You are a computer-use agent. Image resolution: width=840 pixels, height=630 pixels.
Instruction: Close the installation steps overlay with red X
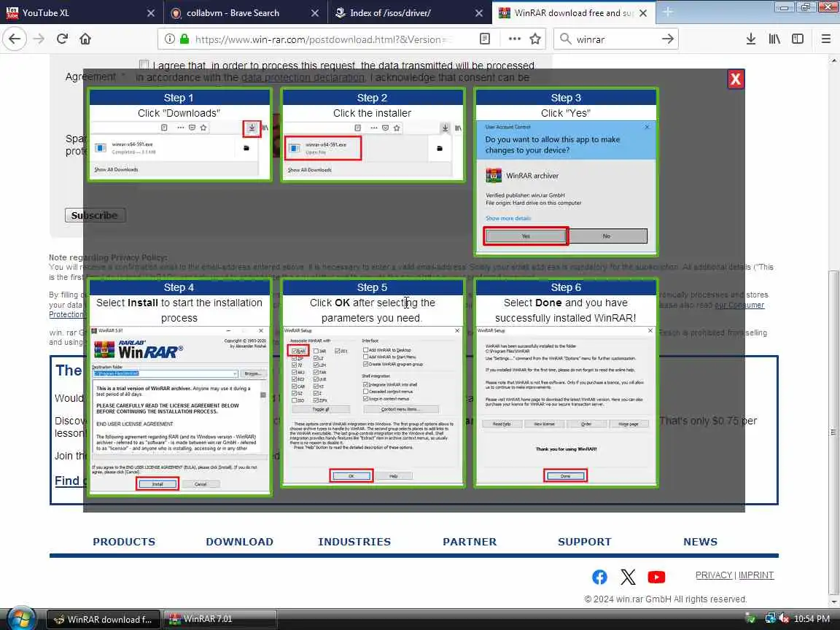click(x=736, y=79)
